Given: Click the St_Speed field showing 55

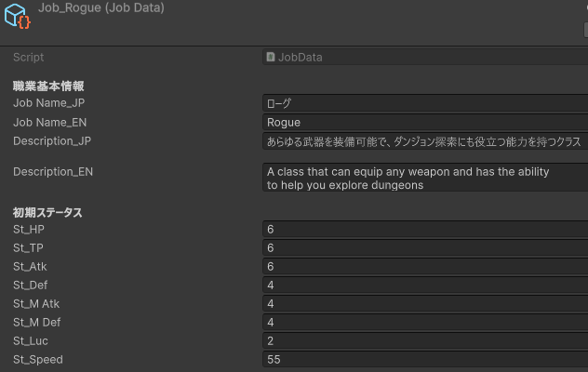Looking at the screenshot, I should (425, 360).
